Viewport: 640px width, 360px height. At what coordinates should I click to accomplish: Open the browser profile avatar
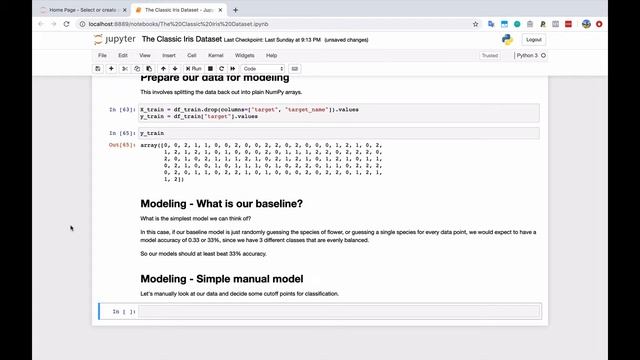(x=586, y=24)
